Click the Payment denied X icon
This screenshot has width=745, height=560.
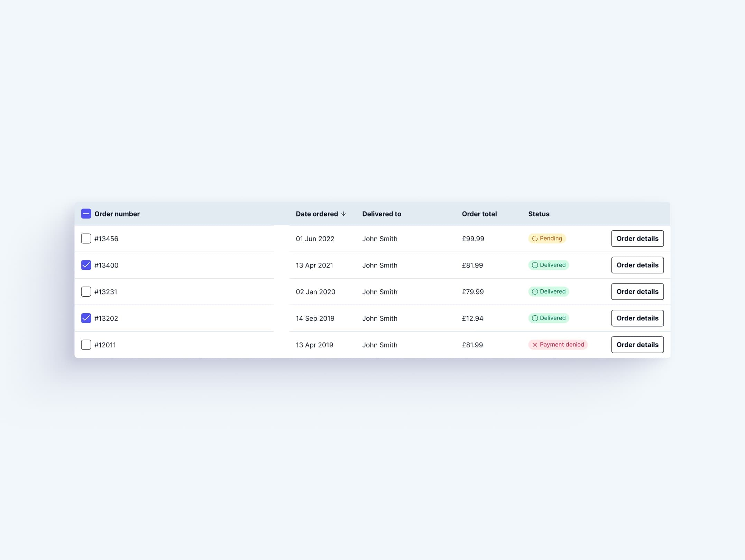535,345
